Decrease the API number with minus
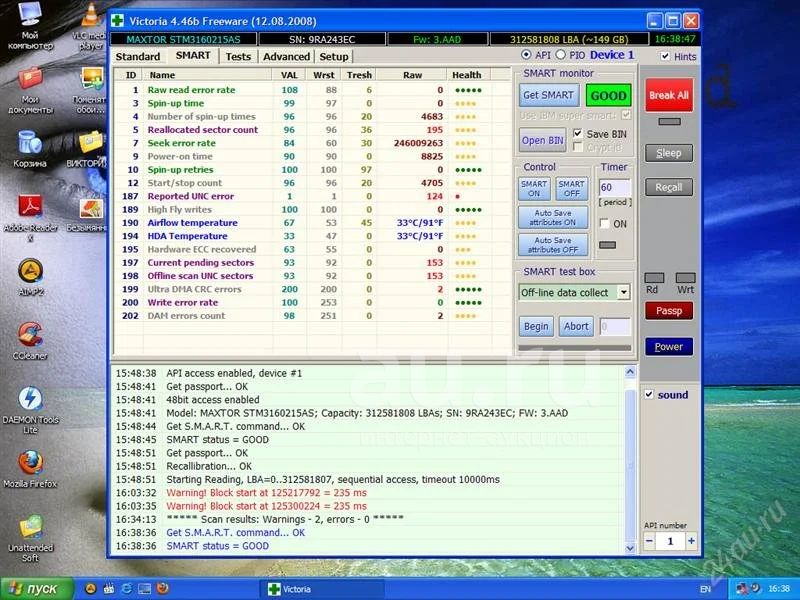Viewport: 800px width, 600px height. [649, 541]
